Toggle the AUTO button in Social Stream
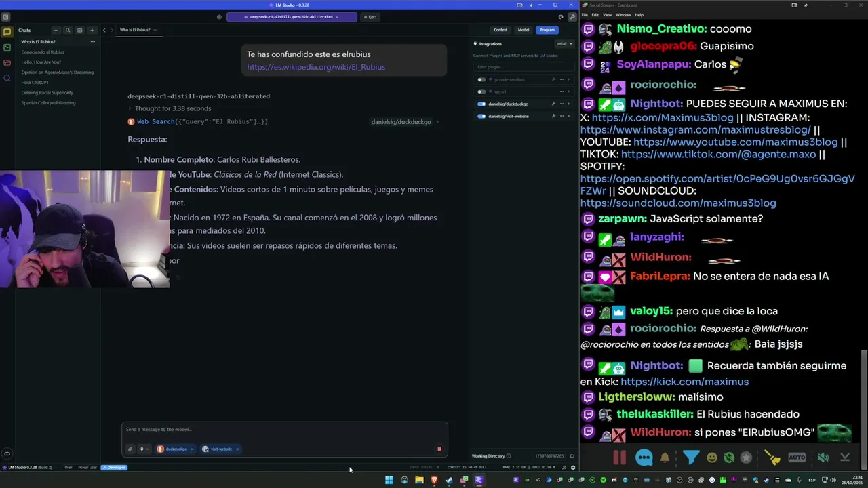The image size is (868, 488). 797,457
